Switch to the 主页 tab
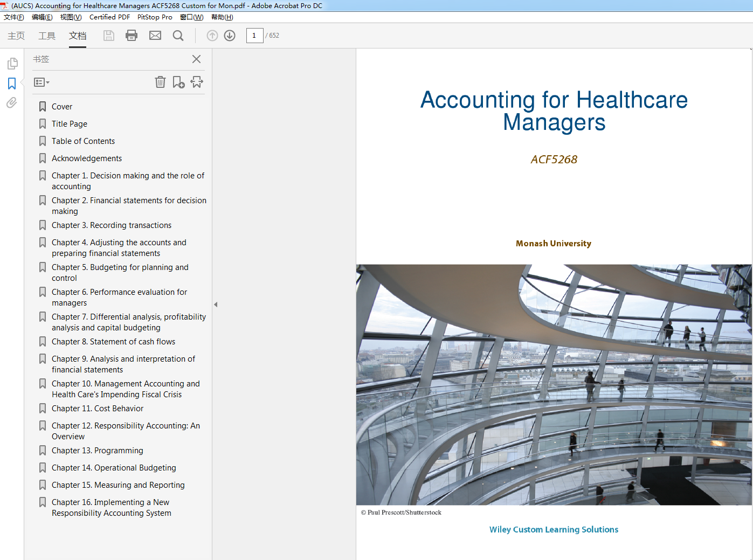753x560 pixels. (x=16, y=36)
